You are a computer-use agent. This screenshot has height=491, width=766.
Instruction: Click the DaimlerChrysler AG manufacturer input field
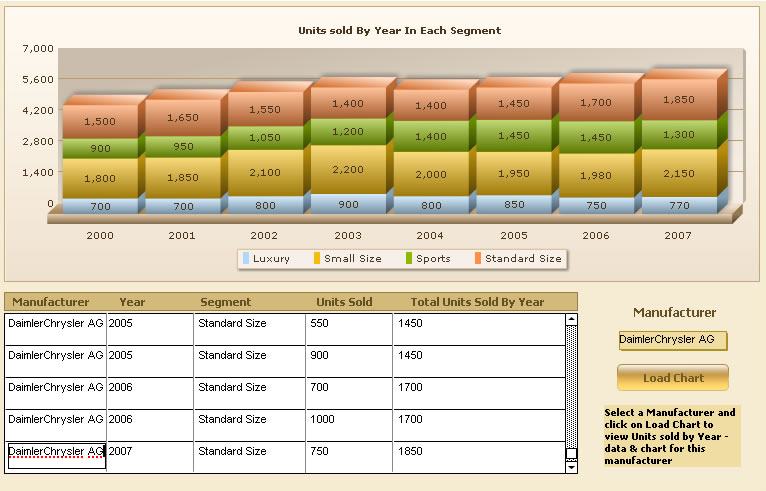click(673, 340)
